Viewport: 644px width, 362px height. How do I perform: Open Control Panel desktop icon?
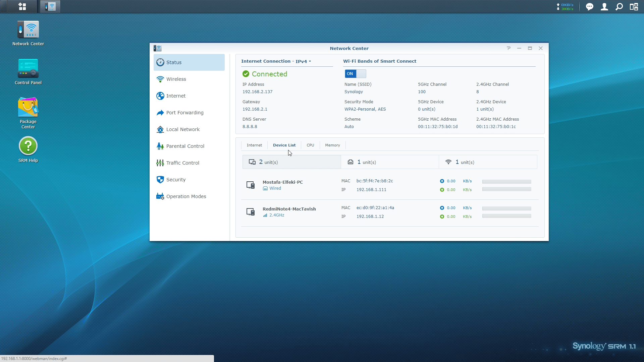pyautogui.click(x=28, y=69)
